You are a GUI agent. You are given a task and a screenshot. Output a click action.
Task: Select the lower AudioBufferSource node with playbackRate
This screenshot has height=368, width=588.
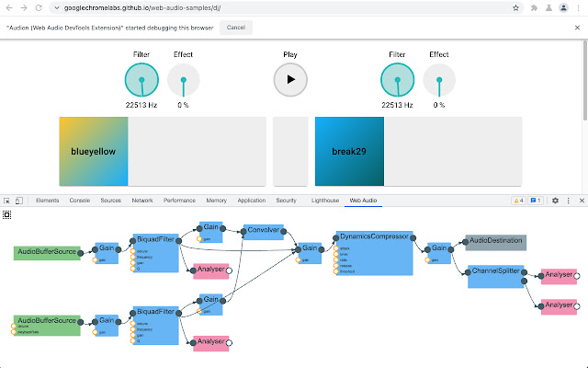pyautogui.click(x=47, y=326)
